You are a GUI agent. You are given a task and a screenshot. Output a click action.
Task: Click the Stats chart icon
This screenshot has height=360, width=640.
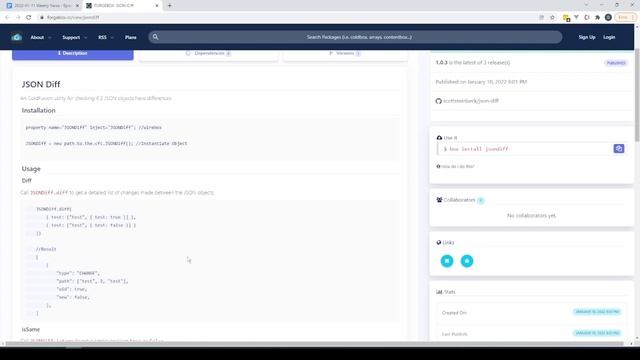tap(439, 292)
